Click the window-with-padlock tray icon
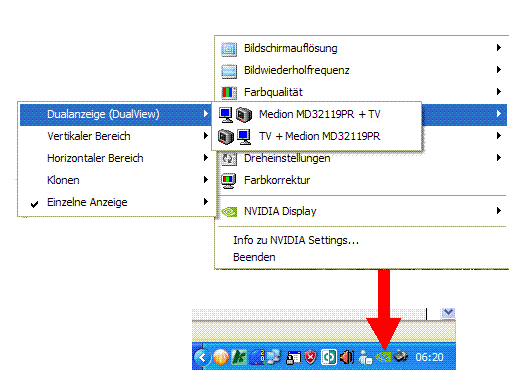 coord(293,358)
